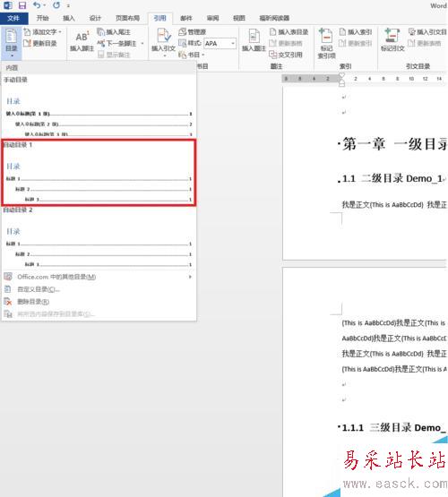Image resolution: width=448 pixels, height=497 pixels.
Task: Click the heading 1.1 二级目录 Demo_1
Action: click(x=392, y=178)
